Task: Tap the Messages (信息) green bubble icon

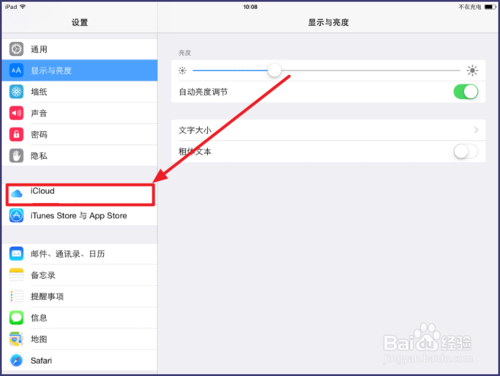Action: pos(16,318)
